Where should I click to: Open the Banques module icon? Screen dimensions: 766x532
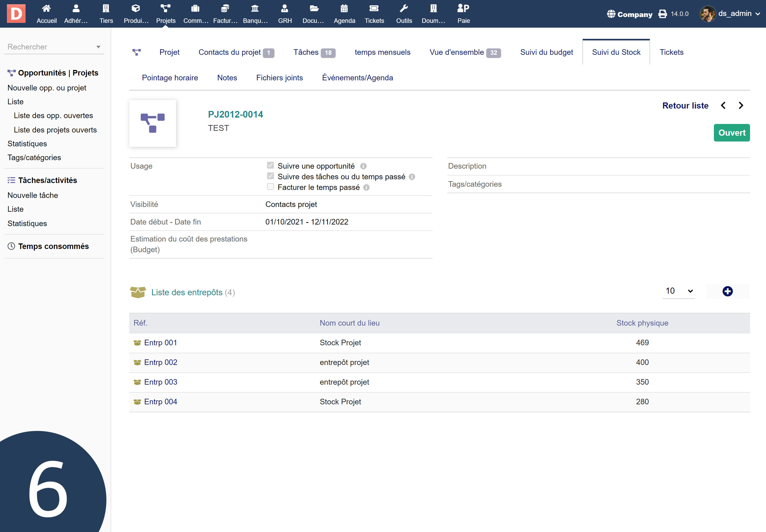(255, 8)
